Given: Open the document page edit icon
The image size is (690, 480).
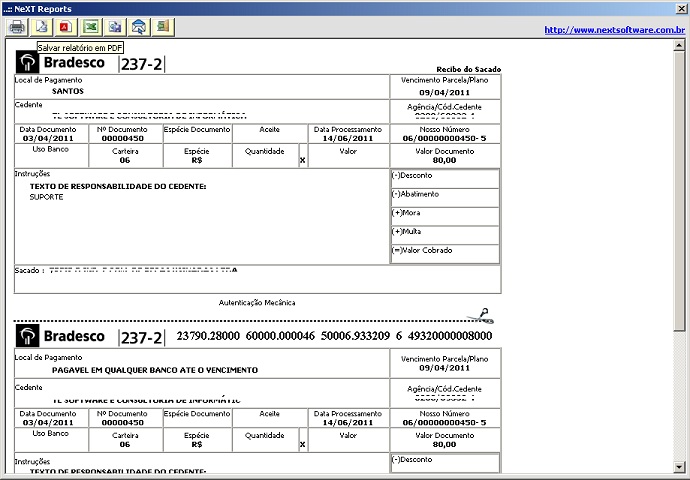Looking at the screenshot, I should click(41, 27).
